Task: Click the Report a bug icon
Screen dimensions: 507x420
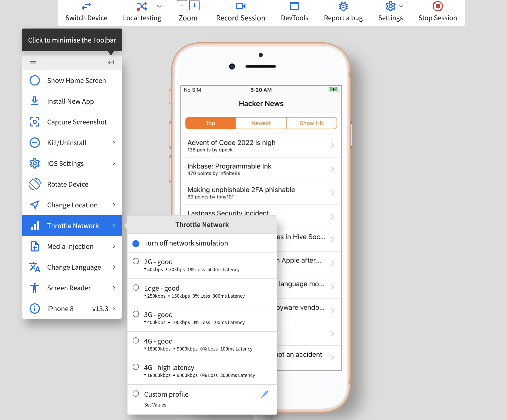Action: coord(343,6)
